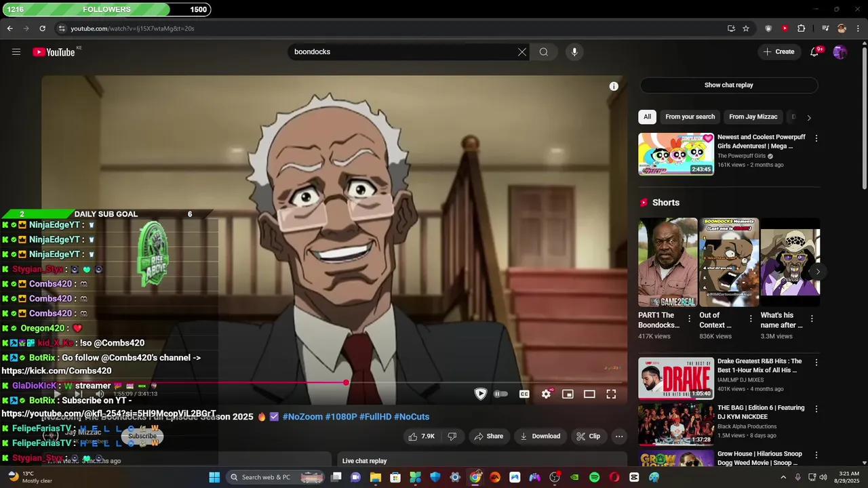868x488 pixels.
Task: Open options for What's his name short
Action: pos(812,319)
